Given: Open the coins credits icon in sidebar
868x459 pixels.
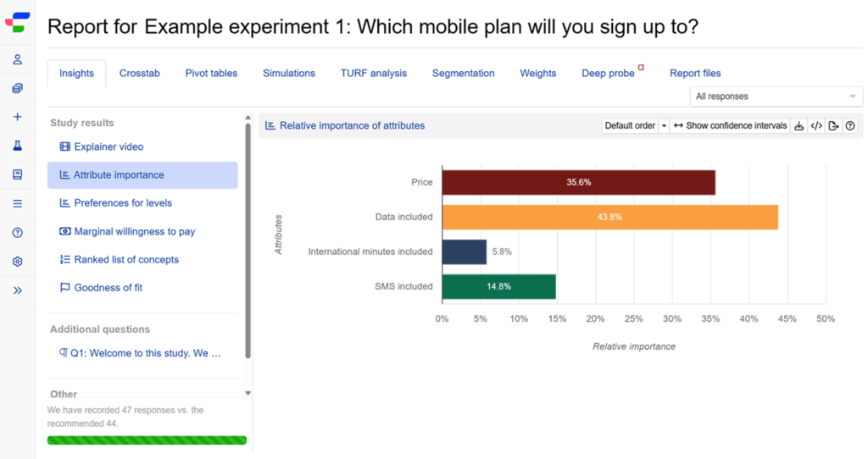Looking at the screenshot, I should [18, 89].
